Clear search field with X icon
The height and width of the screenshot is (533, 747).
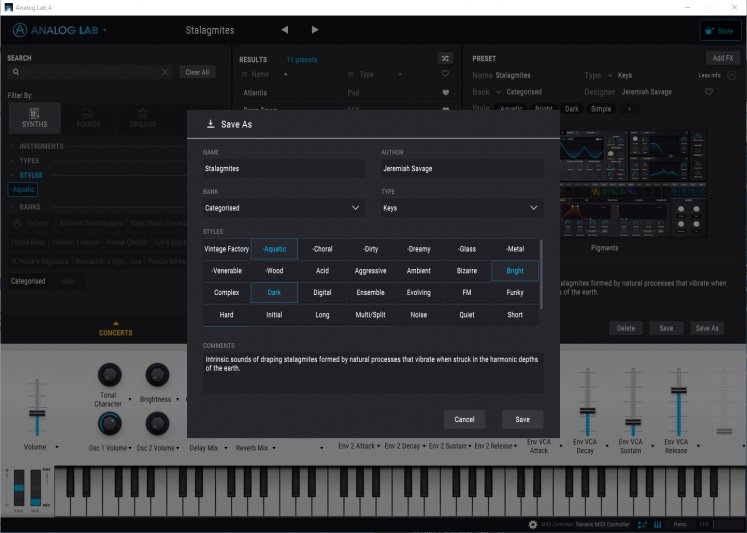(165, 72)
